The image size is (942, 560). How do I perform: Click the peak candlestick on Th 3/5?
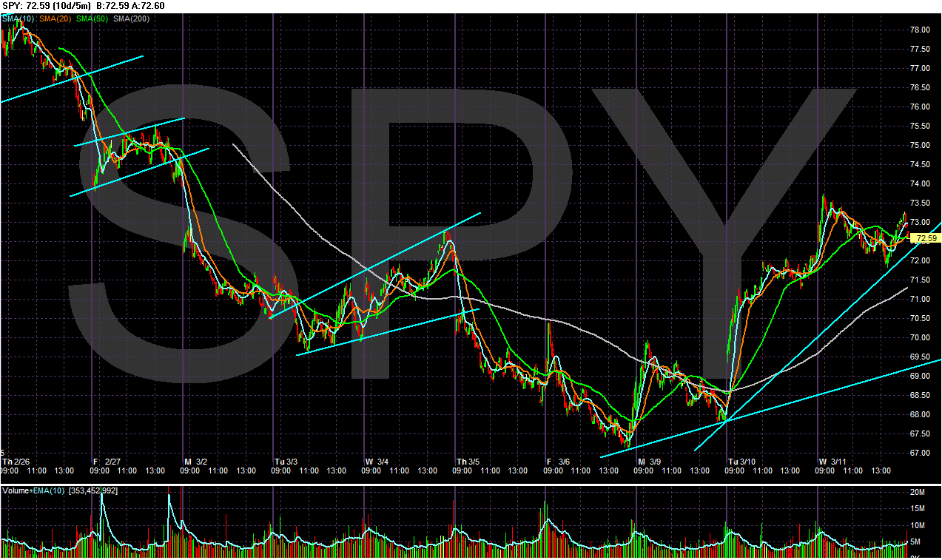pyautogui.click(x=448, y=237)
